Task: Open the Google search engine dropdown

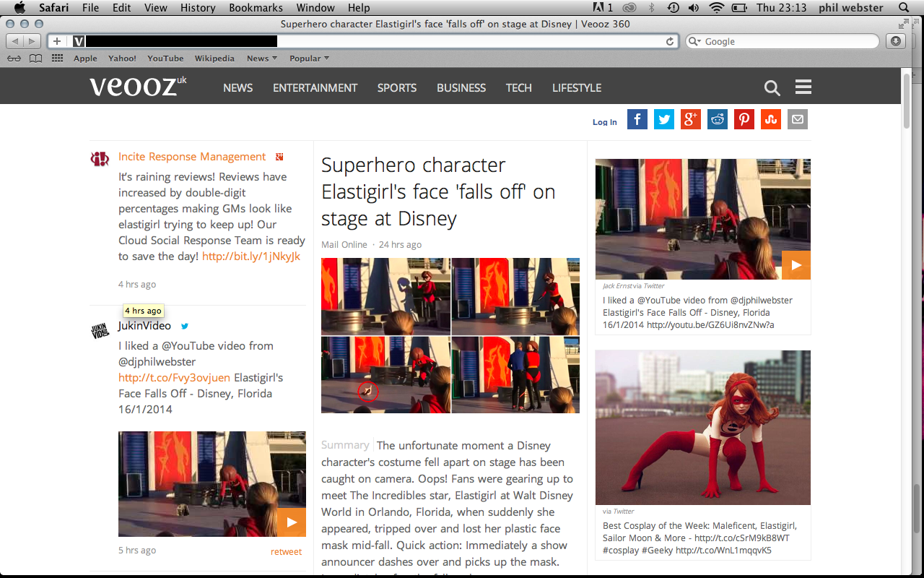Action: click(694, 42)
